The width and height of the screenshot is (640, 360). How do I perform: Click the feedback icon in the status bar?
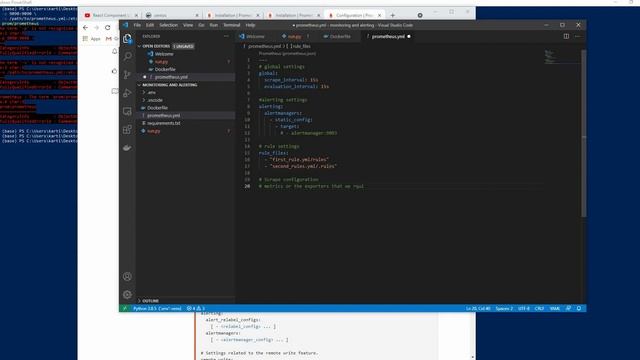pyautogui.click(x=568, y=309)
